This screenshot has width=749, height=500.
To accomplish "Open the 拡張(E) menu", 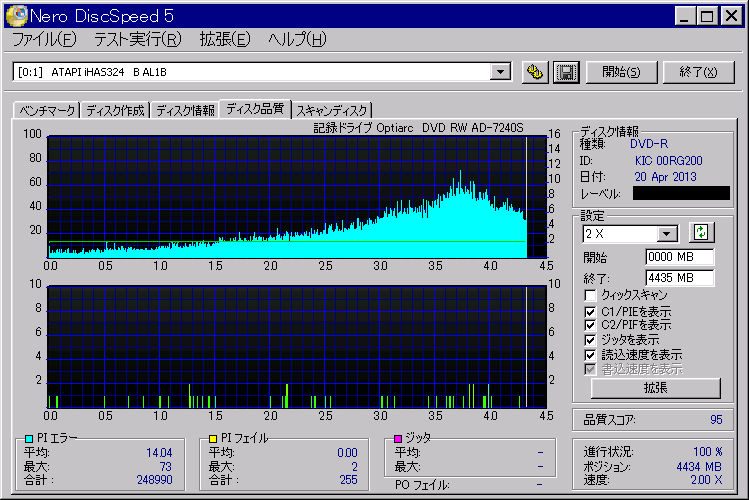I will tap(225, 39).
